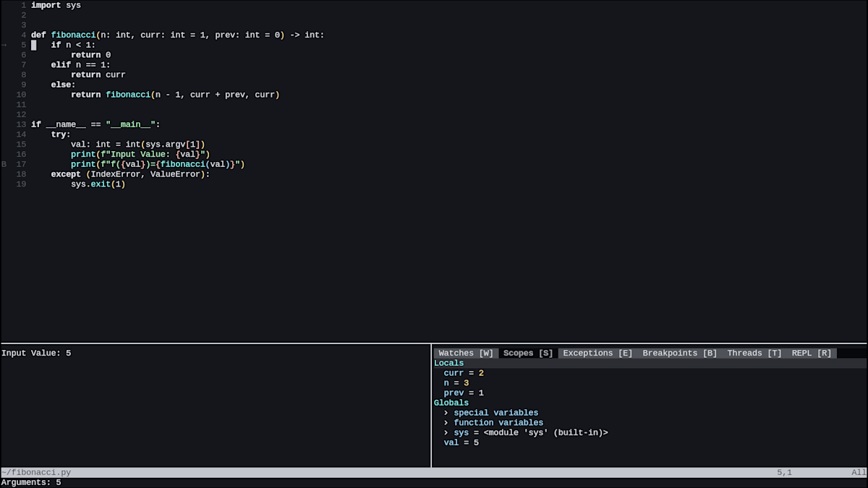Select the Locals scope header
This screenshot has height=488, width=868.
[x=449, y=364]
